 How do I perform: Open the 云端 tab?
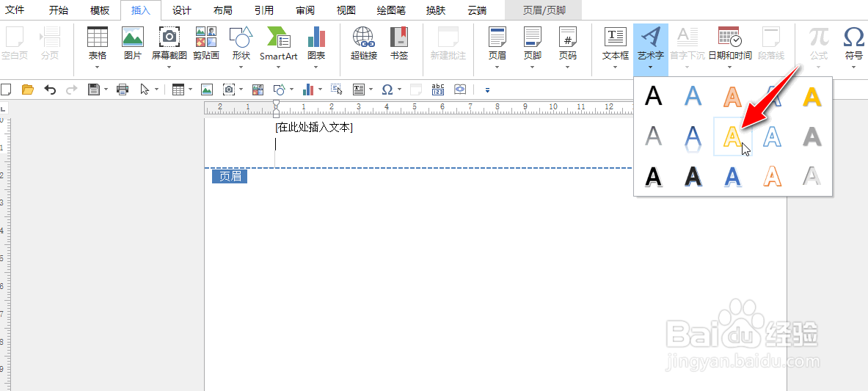(x=477, y=10)
